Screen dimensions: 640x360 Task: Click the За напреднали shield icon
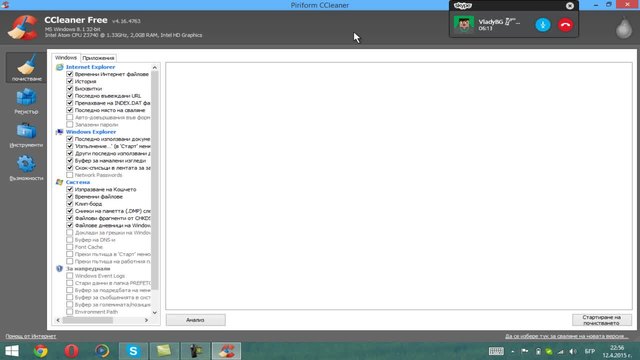click(x=60, y=269)
